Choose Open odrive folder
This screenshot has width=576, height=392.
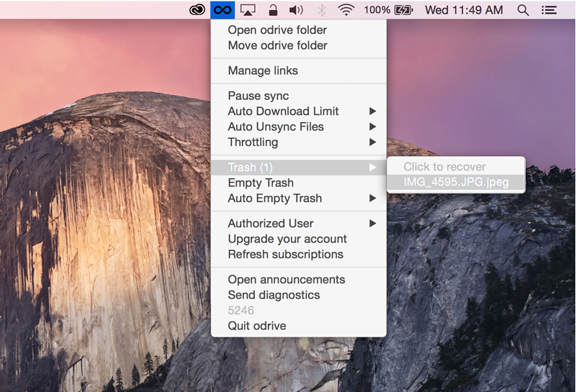point(299,30)
